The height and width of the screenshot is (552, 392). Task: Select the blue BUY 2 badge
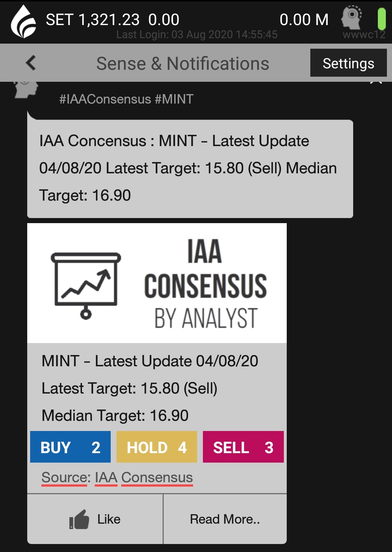click(70, 447)
